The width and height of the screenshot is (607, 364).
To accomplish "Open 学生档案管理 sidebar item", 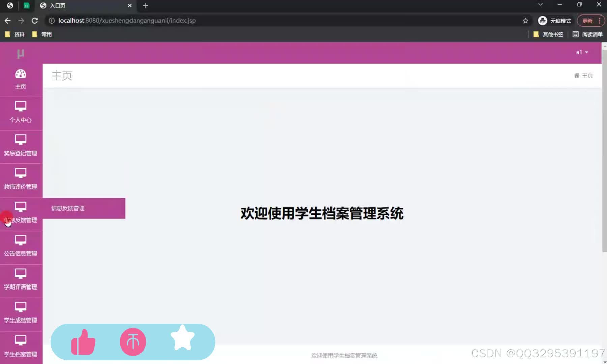I will (x=21, y=347).
